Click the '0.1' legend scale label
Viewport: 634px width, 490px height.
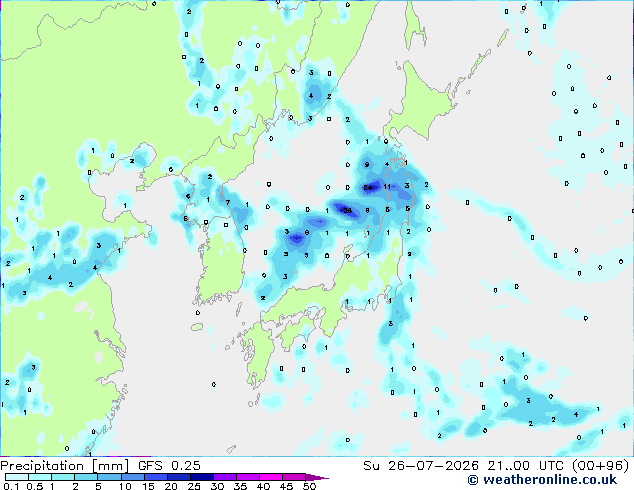(x=11, y=486)
